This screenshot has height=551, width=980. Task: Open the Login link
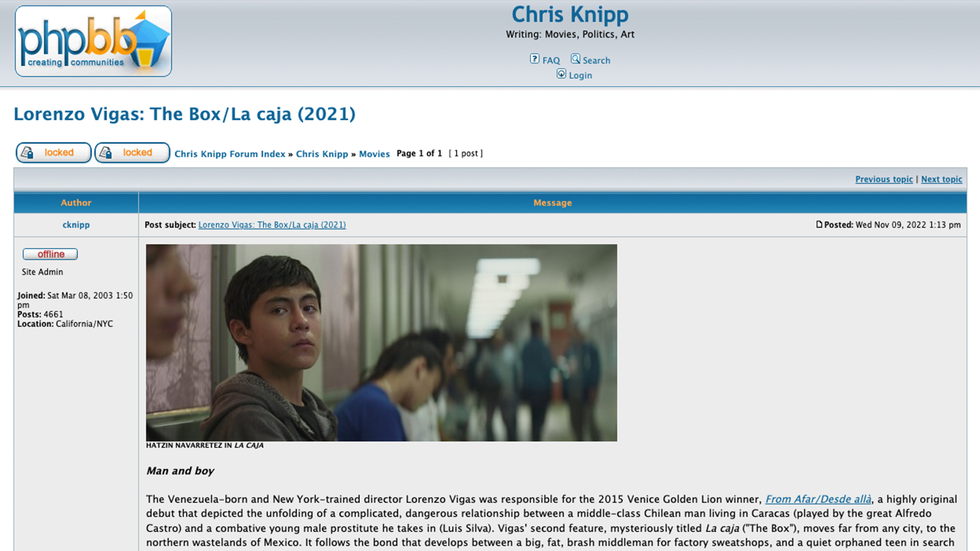(580, 76)
